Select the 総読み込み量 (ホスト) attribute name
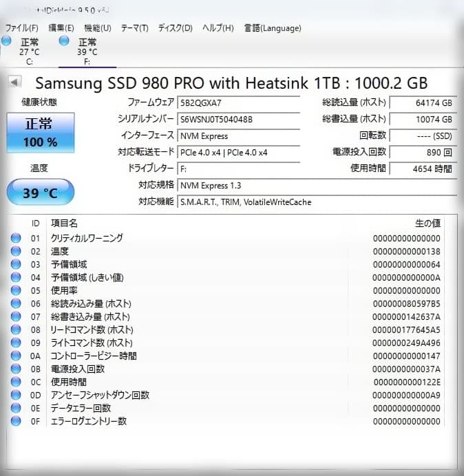Screen dimensions: 464x476 coord(91,303)
